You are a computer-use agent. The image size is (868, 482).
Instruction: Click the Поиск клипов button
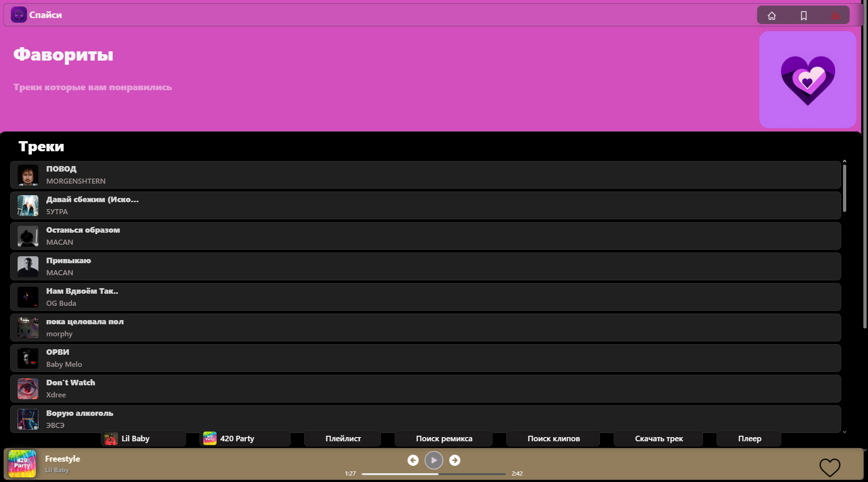(554, 439)
